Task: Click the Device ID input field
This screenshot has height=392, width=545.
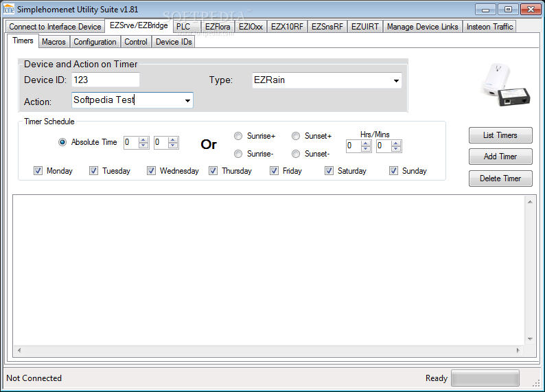Action: click(106, 80)
